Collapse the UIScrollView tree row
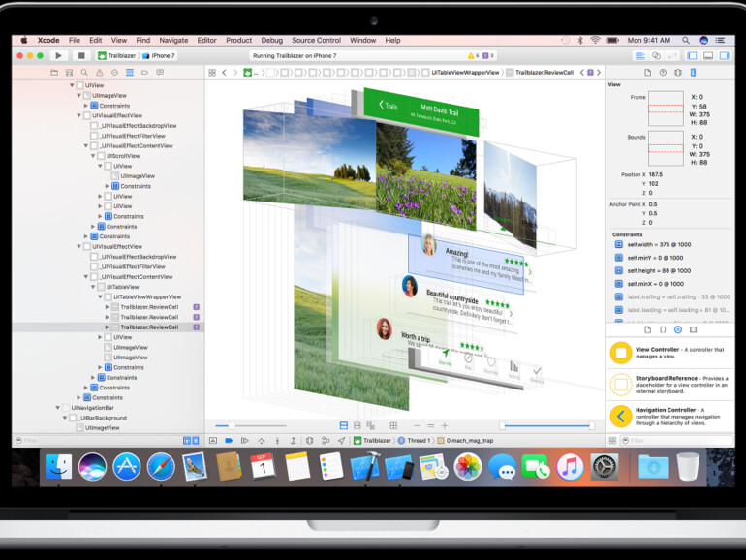 tap(93, 156)
